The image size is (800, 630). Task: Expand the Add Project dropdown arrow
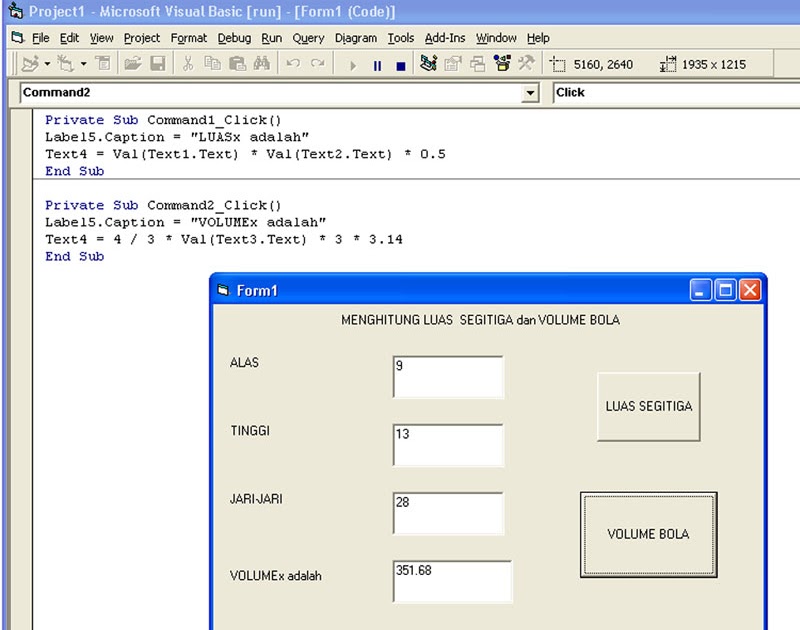point(47,64)
